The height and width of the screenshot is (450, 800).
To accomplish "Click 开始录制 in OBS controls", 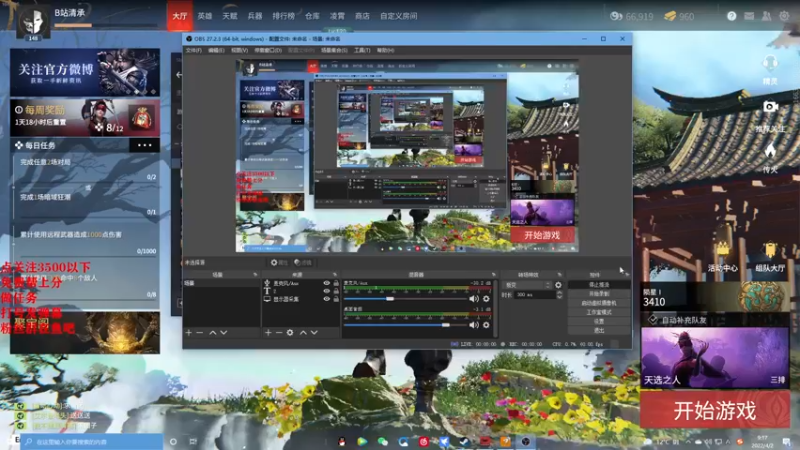I will click(599, 294).
